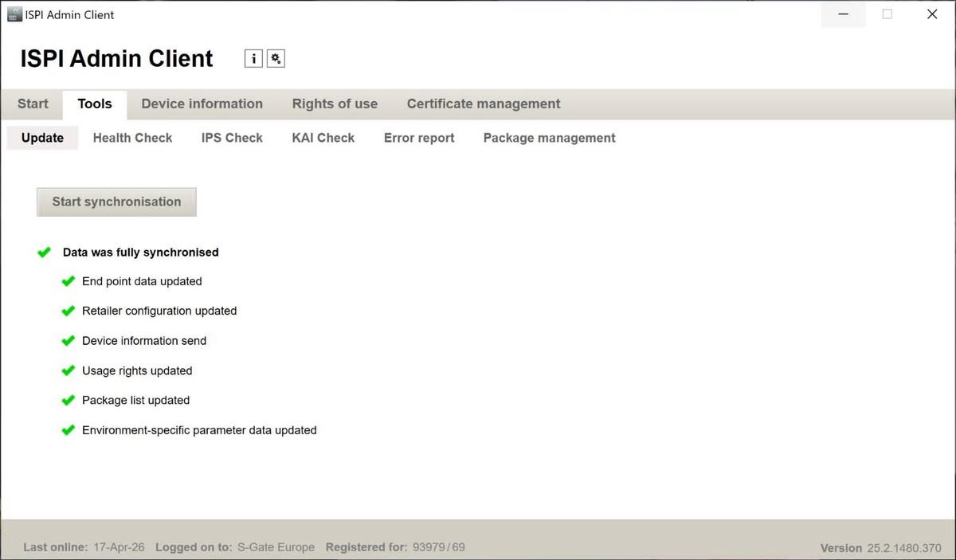
Task: Switch to the Health Check sub-tab
Action: [x=132, y=138]
